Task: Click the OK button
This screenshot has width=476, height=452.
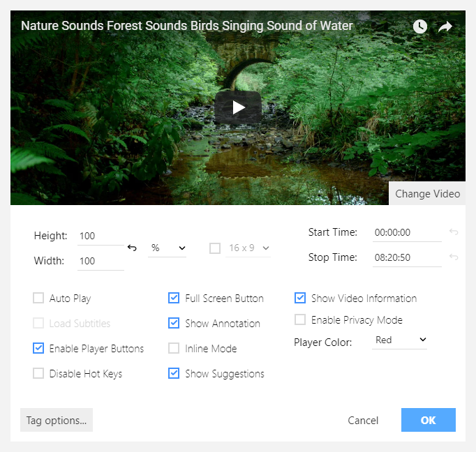Action: (x=428, y=420)
